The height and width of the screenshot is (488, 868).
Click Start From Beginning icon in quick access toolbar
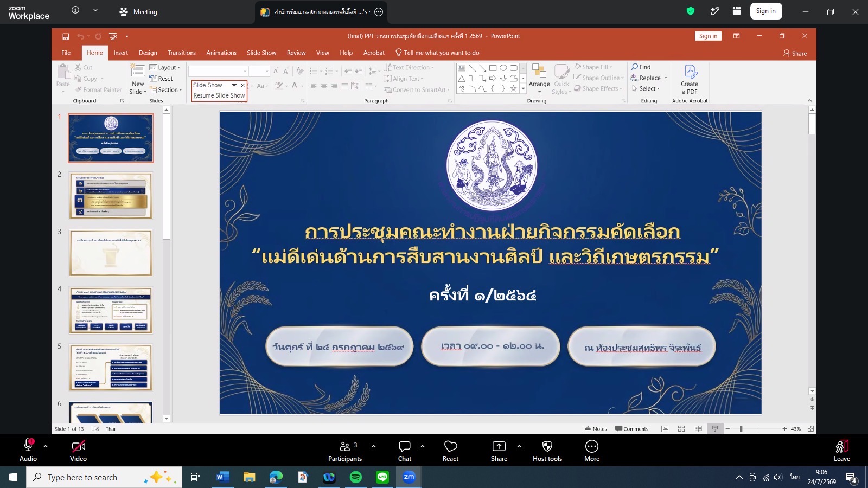point(113,36)
